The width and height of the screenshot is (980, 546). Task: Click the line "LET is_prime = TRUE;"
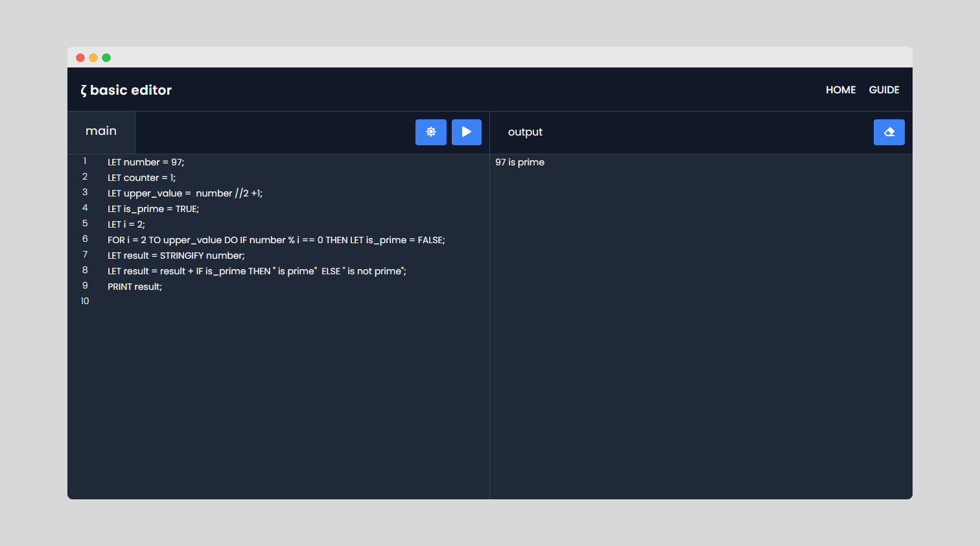tap(153, 209)
